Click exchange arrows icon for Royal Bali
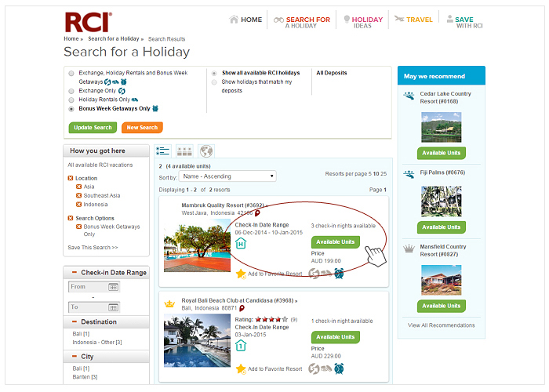The image size is (549, 392). (x=314, y=368)
